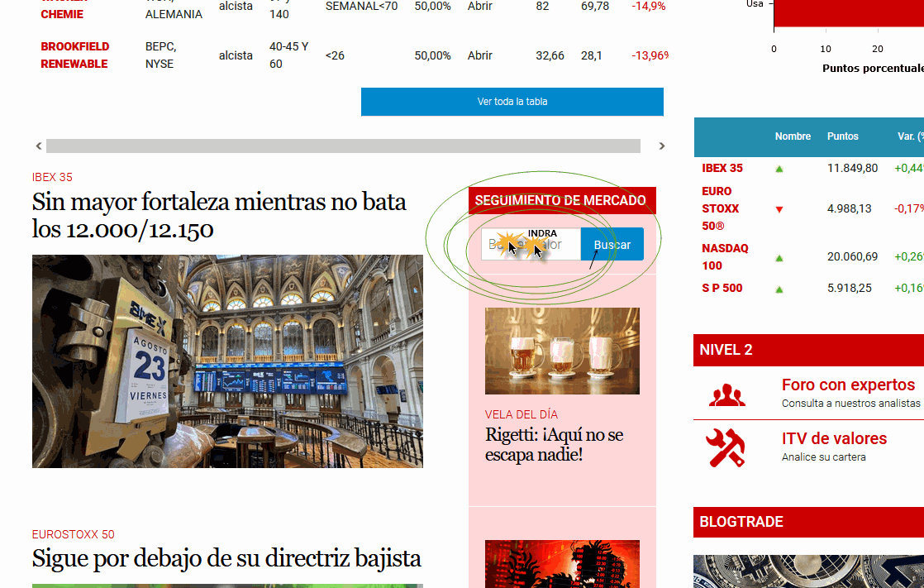This screenshot has height=588, width=924.
Task: Open BROOKFIELD RENEWABLE stock link
Action: click(75, 55)
